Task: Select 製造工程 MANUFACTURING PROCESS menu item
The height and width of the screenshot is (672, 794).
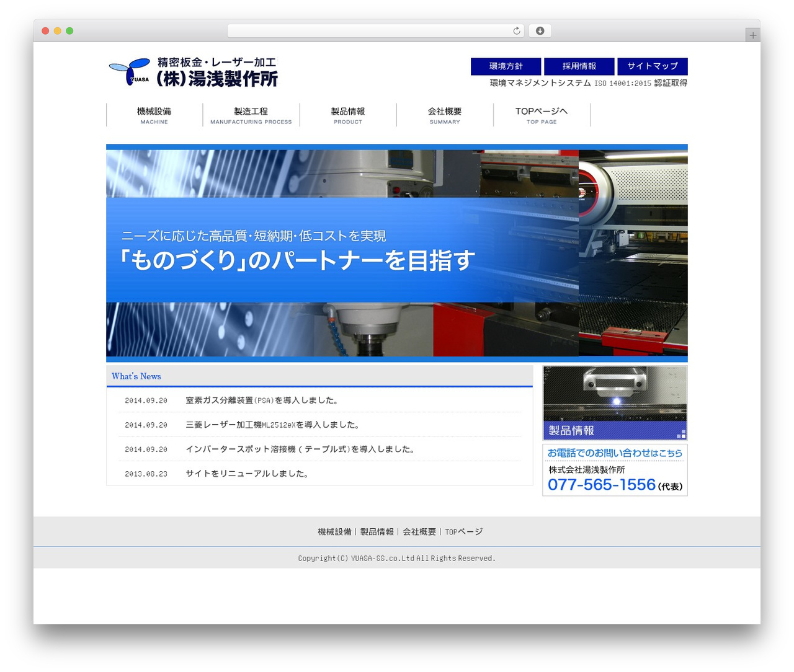Action: [251, 115]
